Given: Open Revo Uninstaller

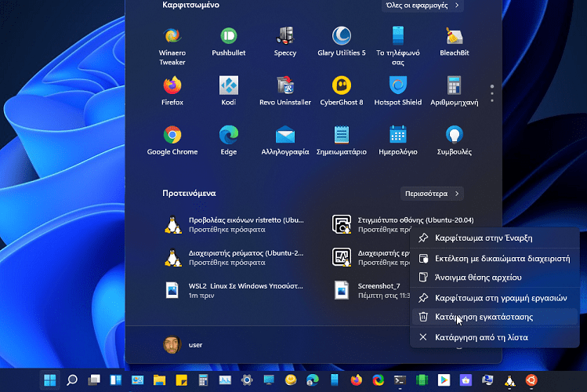Looking at the screenshot, I should [x=285, y=91].
